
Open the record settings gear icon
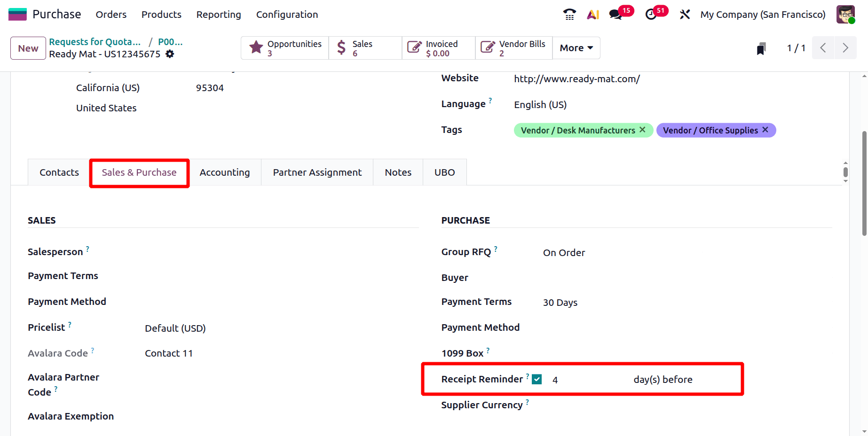169,54
